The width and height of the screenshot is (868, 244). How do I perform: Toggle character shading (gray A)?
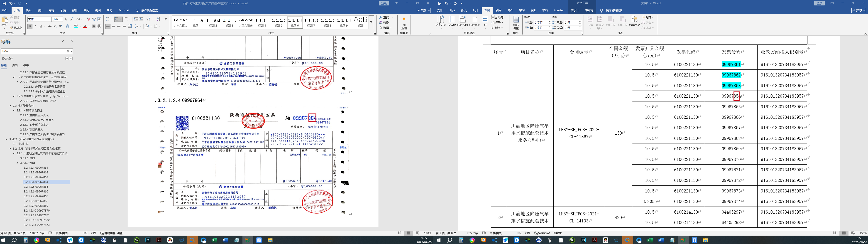(94, 26)
